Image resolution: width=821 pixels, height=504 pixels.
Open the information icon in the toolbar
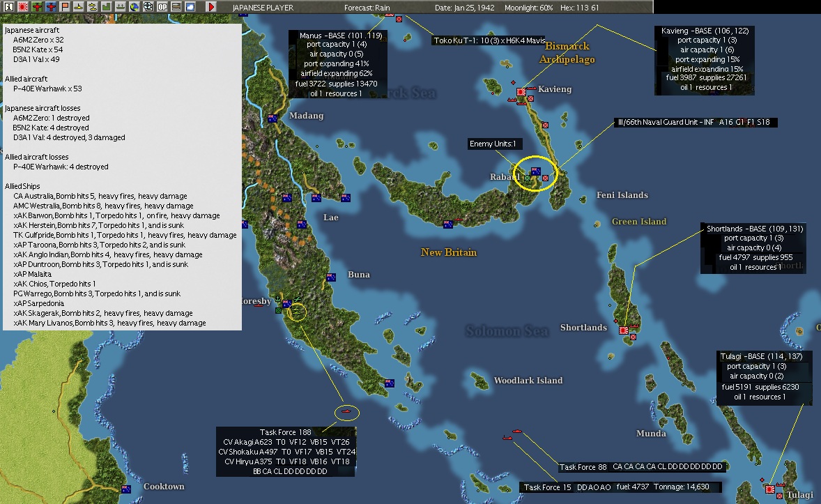(8, 7)
